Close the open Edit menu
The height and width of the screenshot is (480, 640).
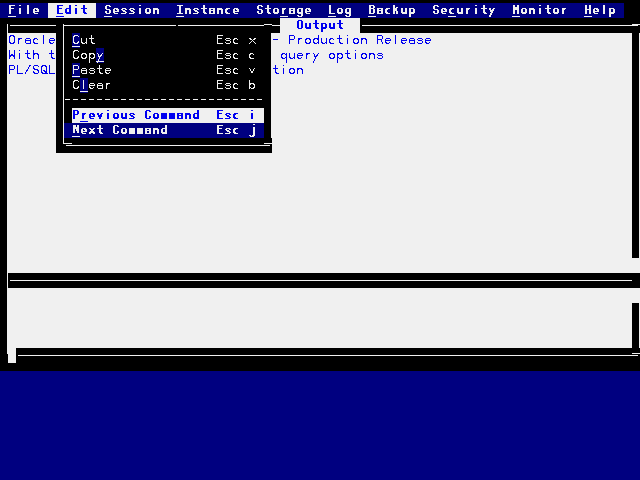tap(72, 10)
